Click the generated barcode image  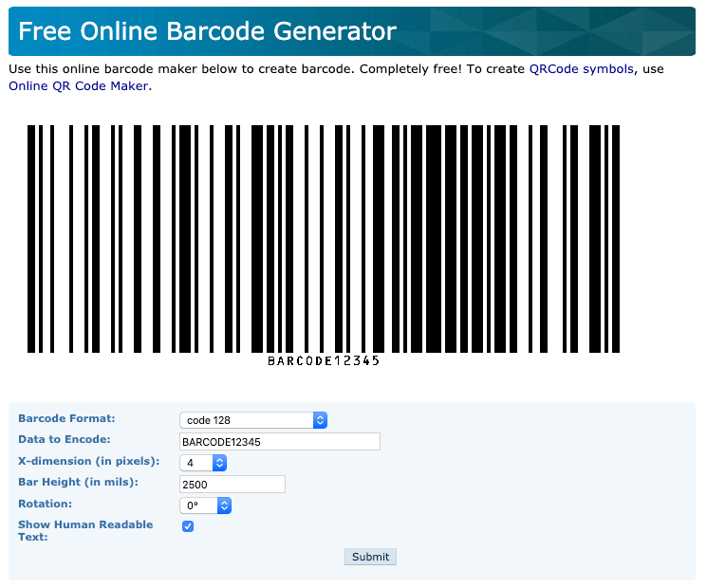click(x=324, y=239)
